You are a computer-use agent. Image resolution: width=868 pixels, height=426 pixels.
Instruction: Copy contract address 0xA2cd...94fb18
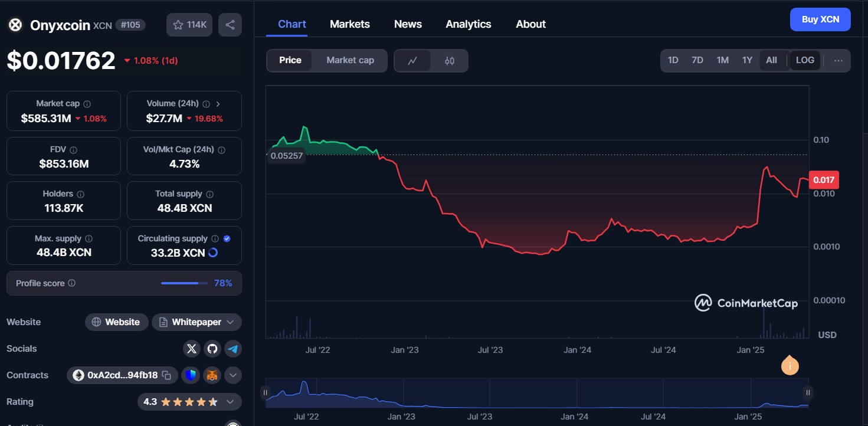pos(166,375)
